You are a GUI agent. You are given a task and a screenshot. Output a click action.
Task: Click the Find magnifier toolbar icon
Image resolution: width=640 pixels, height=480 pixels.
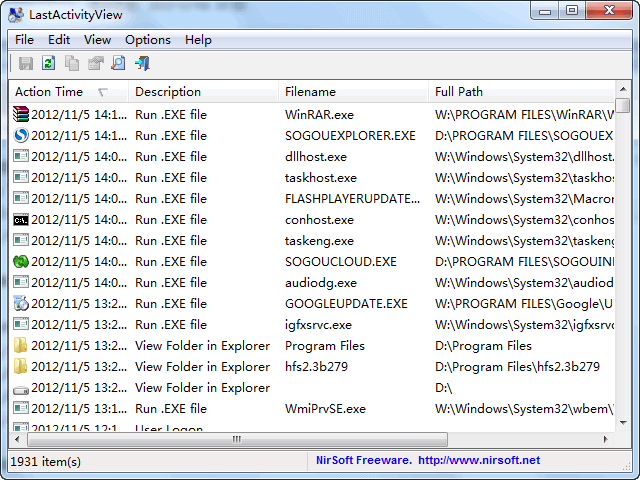click(x=118, y=63)
